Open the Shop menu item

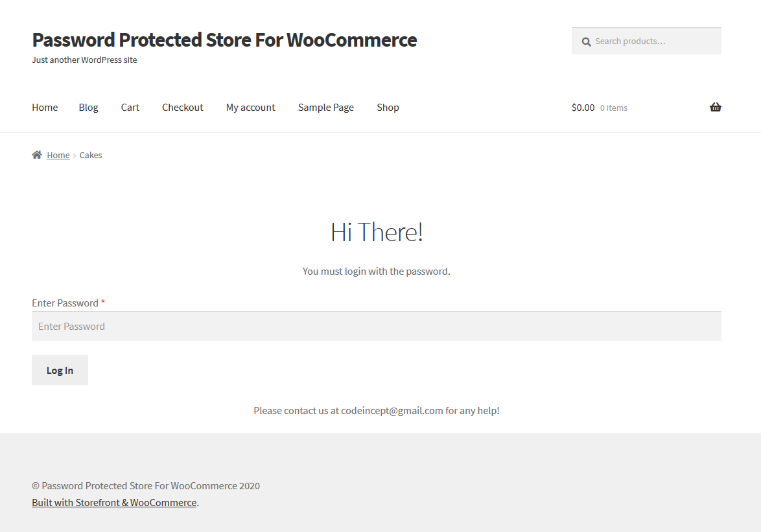(388, 108)
